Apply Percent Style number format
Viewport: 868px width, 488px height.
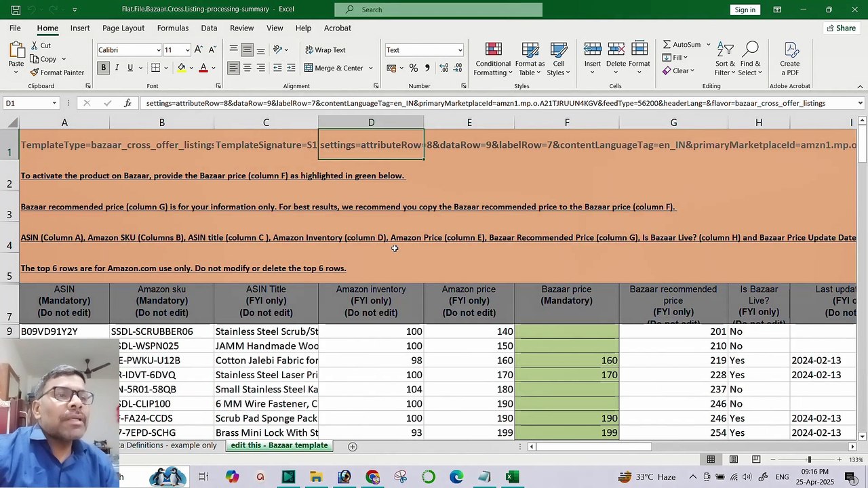tap(413, 68)
